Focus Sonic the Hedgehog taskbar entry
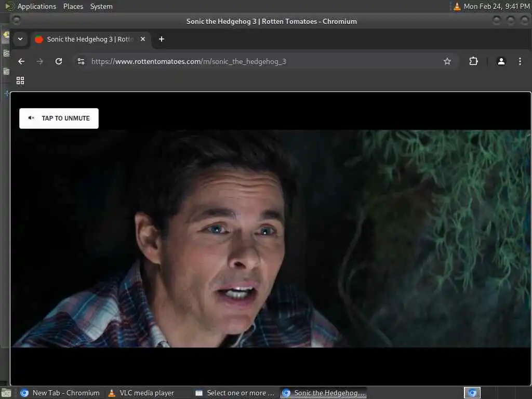This screenshot has height=399, width=532. [324, 393]
